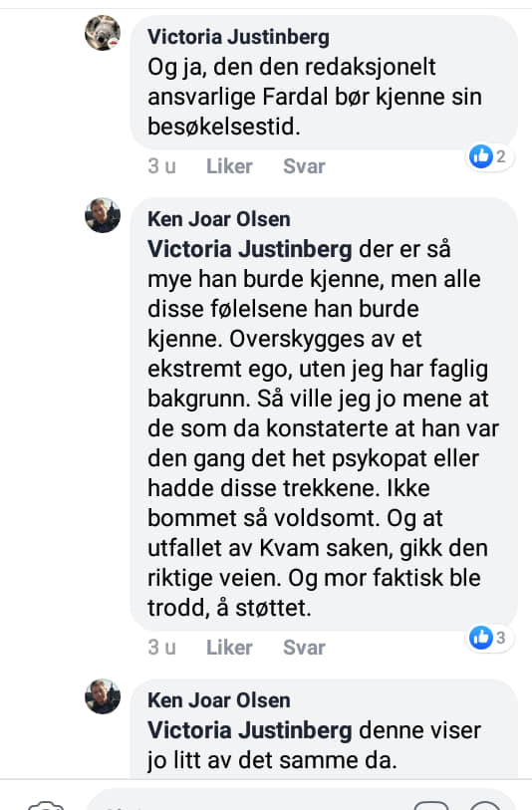Open Victoria Justinberg's koala profile picture
The height and width of the screenshot is (810, 532).
pos(103,33)
